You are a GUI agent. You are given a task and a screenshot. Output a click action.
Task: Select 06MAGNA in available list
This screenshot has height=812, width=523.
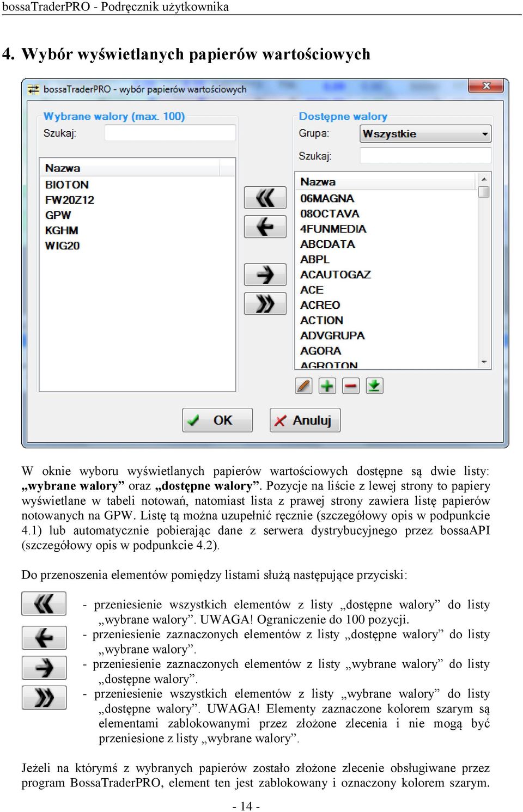tap(327, 198)
